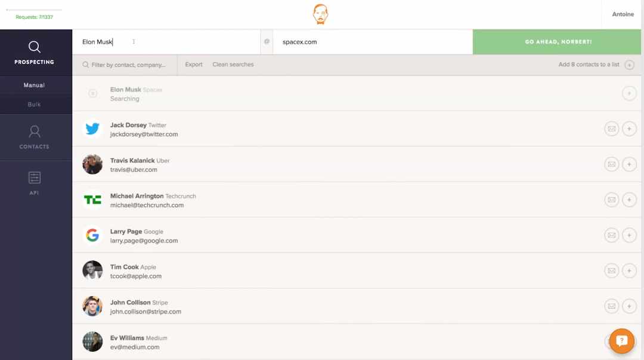Click the Norbert mascot logo
This screenshot has height=360, width=644.
point(320,14)
